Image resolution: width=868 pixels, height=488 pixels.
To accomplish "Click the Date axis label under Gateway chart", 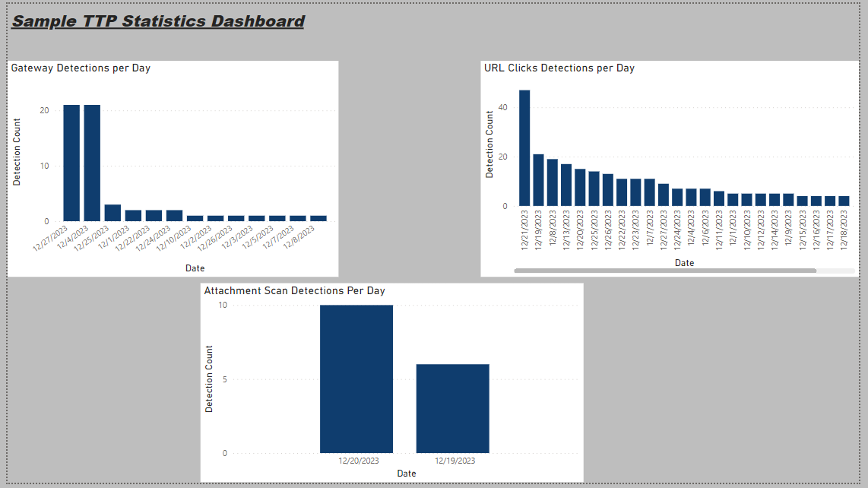I will pyautogui.click(x=195, y=268).
